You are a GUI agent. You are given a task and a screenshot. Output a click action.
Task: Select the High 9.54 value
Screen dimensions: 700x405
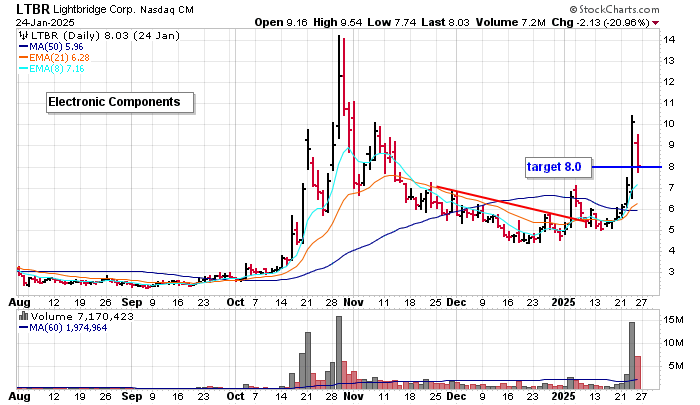(338, 22)
